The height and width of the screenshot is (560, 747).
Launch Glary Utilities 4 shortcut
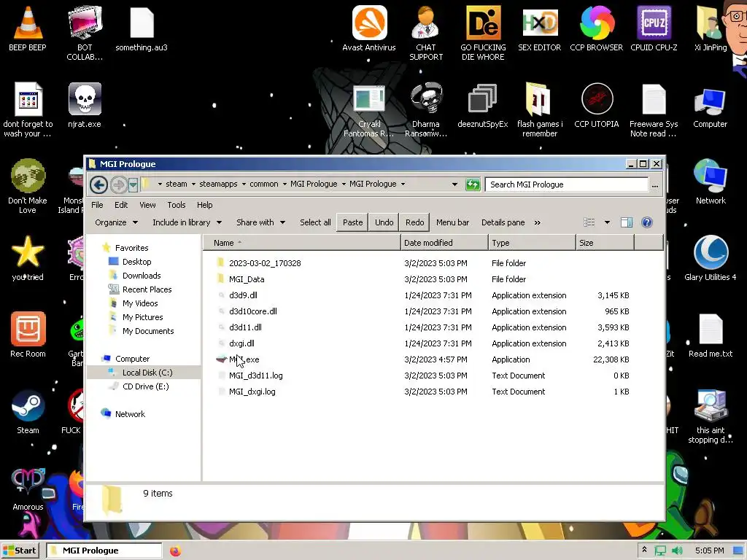pos(711,259)
